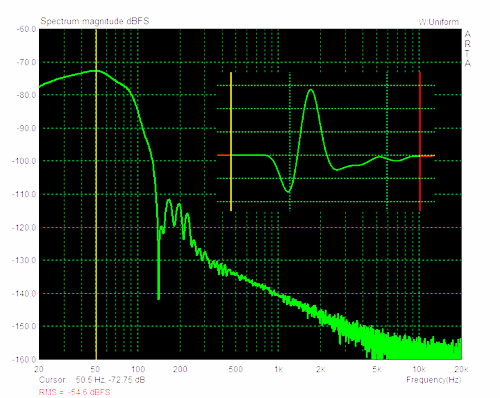Screen dimensions: 500x398
Task: Click the impulse response positive peak
Action: coord(311,90)
